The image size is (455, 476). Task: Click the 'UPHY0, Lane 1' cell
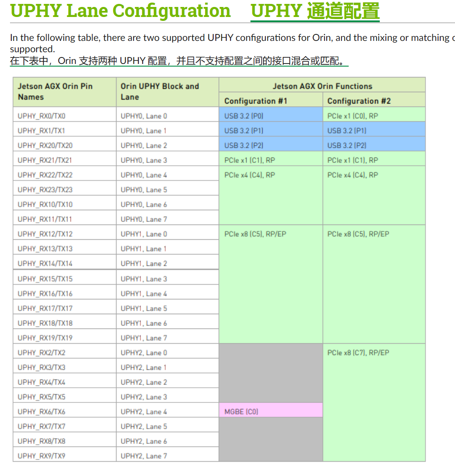coord(167,129)
